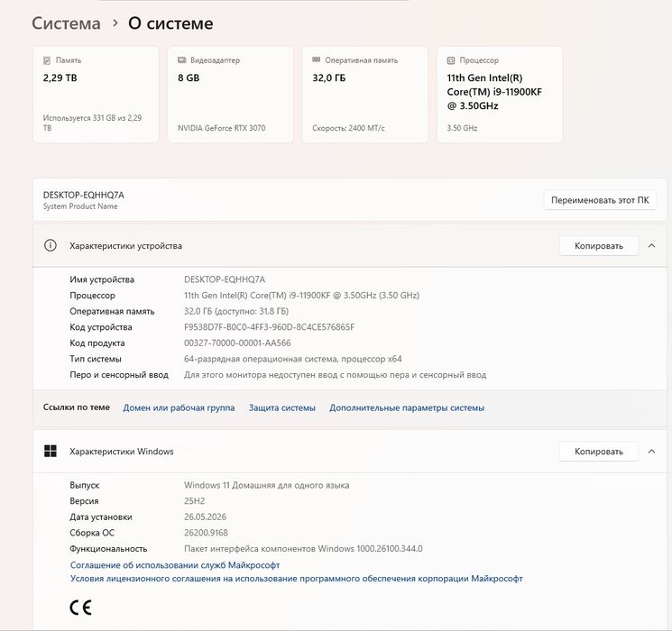Click Скорость: 2400 MT/с text
Viewport: 672px width, 631px height.
348,128
